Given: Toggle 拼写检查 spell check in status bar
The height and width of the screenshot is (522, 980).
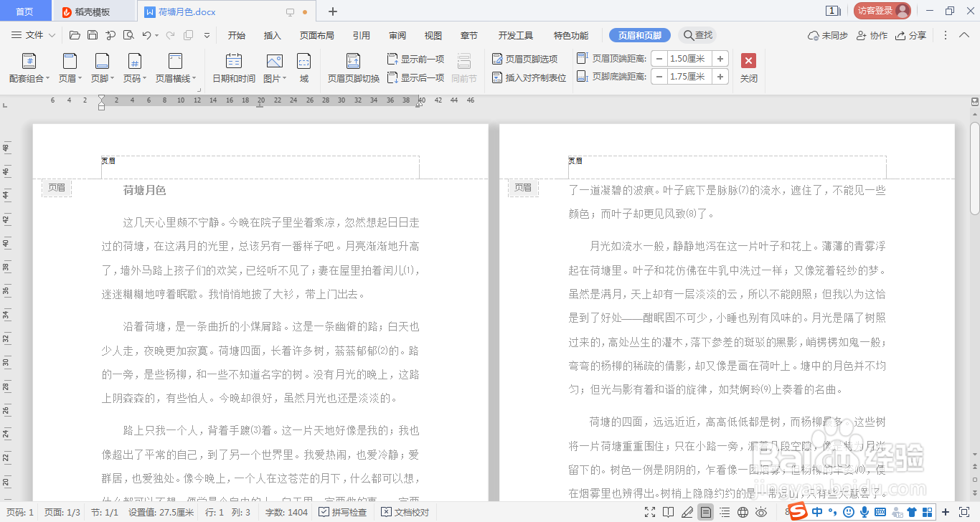Looking at the screenshot, I should [344, 512].
